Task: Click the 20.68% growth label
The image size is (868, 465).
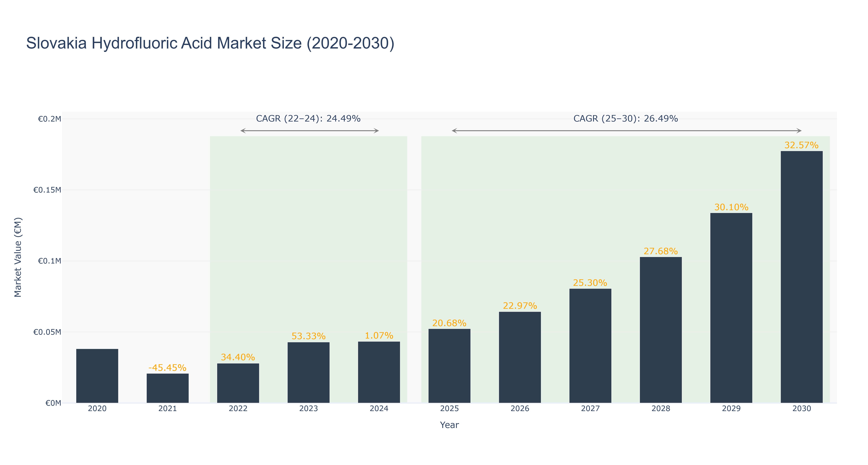Action: (x=449, y=323)
